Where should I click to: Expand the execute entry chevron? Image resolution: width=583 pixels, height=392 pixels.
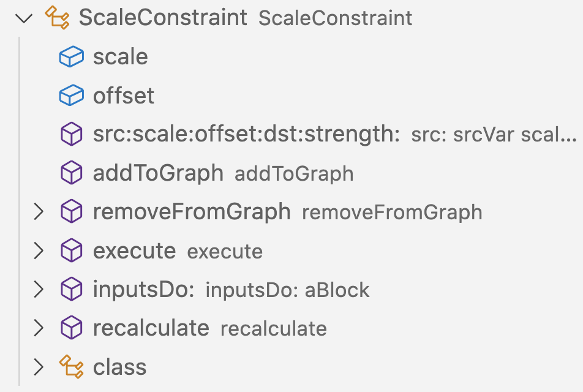pos(39,251)
